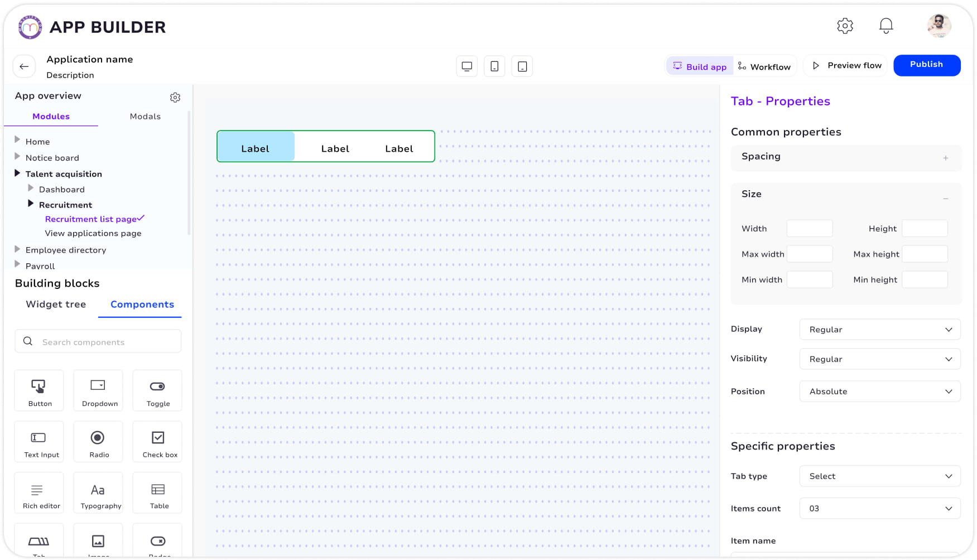Add the Toggle component

157,390
